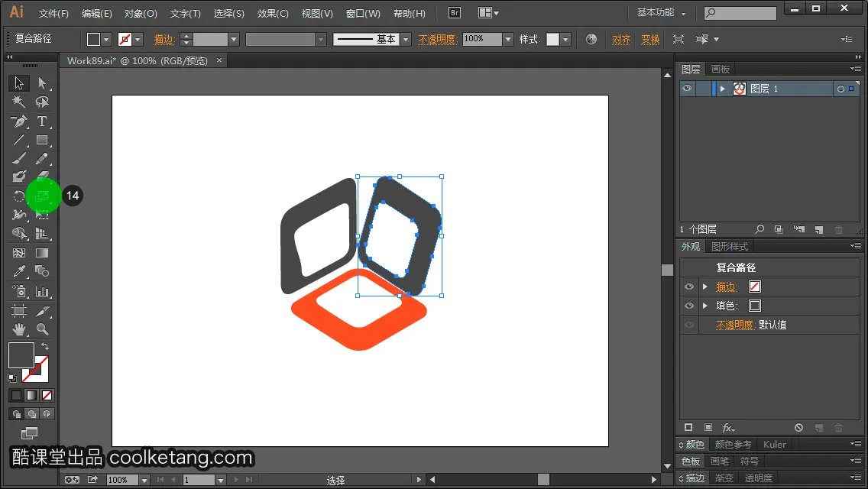Change screen mode at toolbar bottom
Screen dimensions: 868x489
pyautogui.click(x=29, y=433)
